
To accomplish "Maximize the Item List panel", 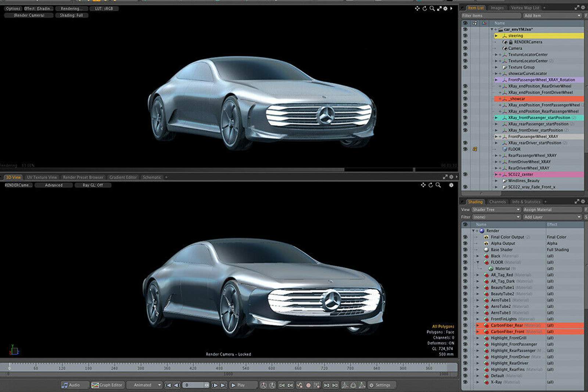I will coord(577,7).
